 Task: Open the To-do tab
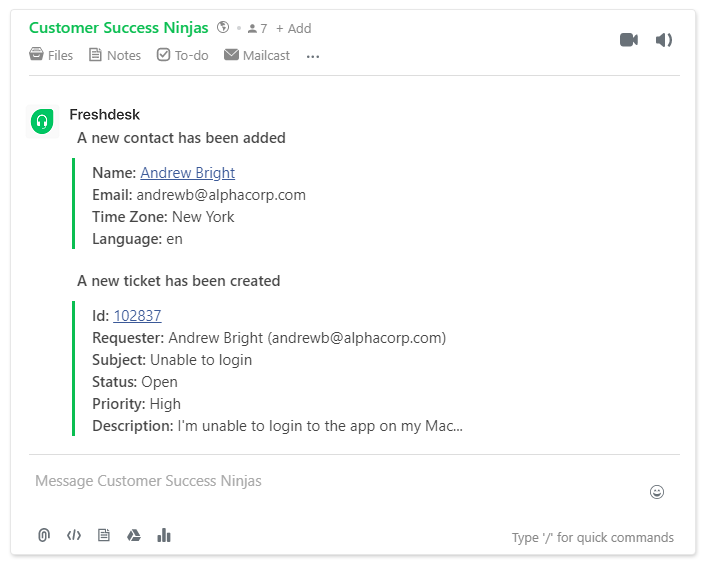click(x=183, y=55)
